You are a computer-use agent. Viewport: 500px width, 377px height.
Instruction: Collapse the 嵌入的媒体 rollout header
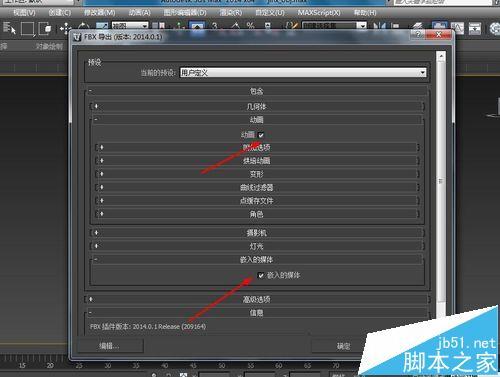pos(257,259)
